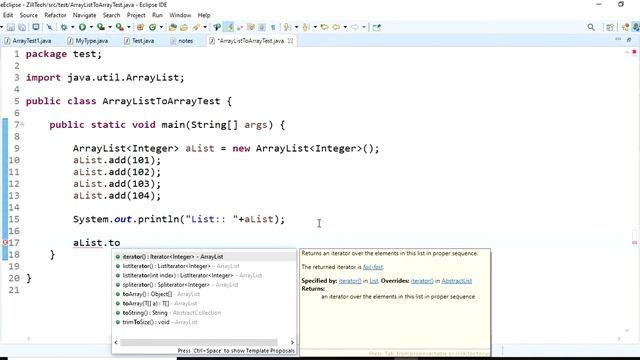The image size is (640, 360).
Task: Click proposal list horizontal scrollbar
Action: pyautogui.click(x=199, y=342)
